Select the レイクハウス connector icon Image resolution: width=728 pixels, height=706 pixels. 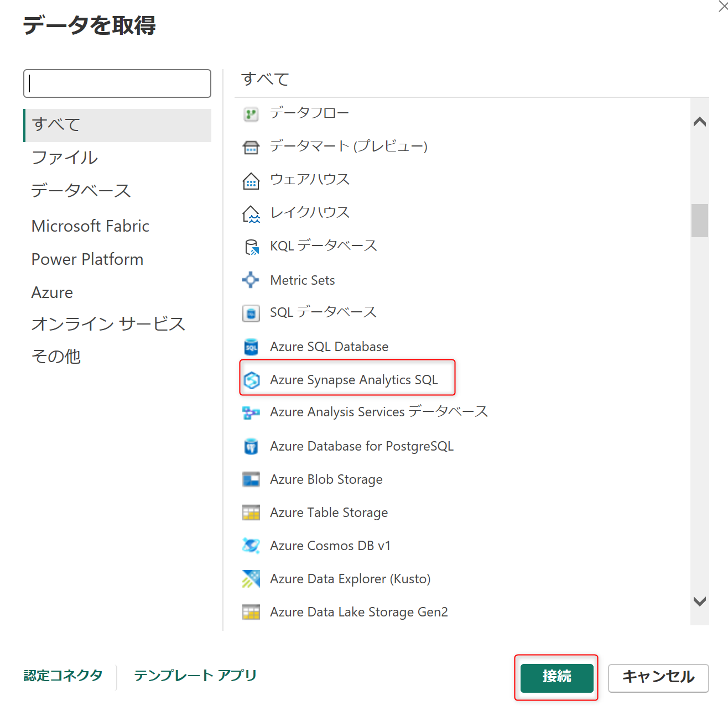pos(251,213)
